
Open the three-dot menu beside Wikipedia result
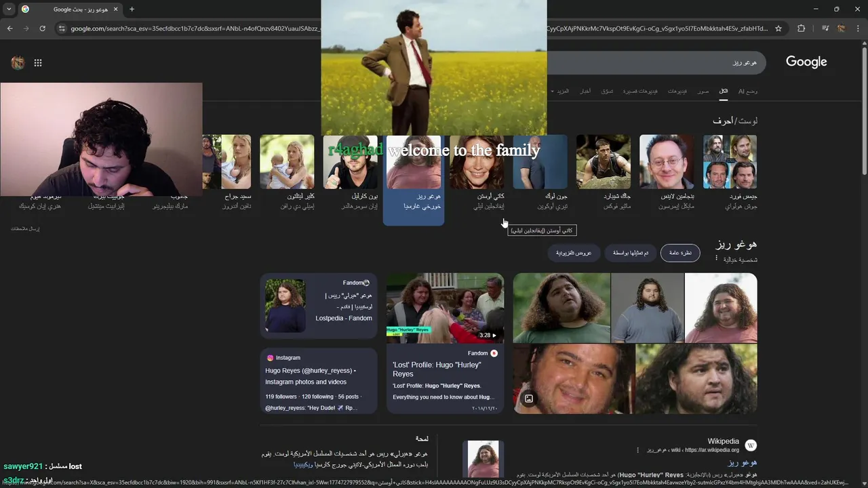click(637, 450)
